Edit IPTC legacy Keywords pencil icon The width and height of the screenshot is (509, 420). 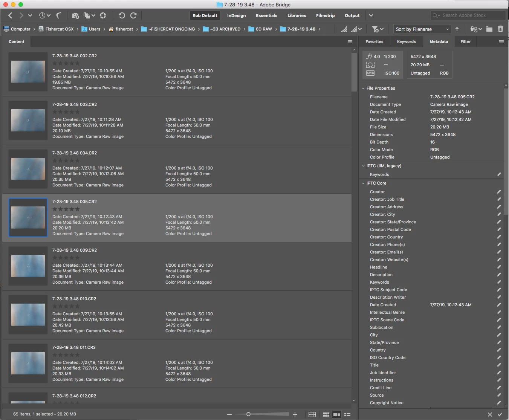pyautogui.click(x=499, y=174)
